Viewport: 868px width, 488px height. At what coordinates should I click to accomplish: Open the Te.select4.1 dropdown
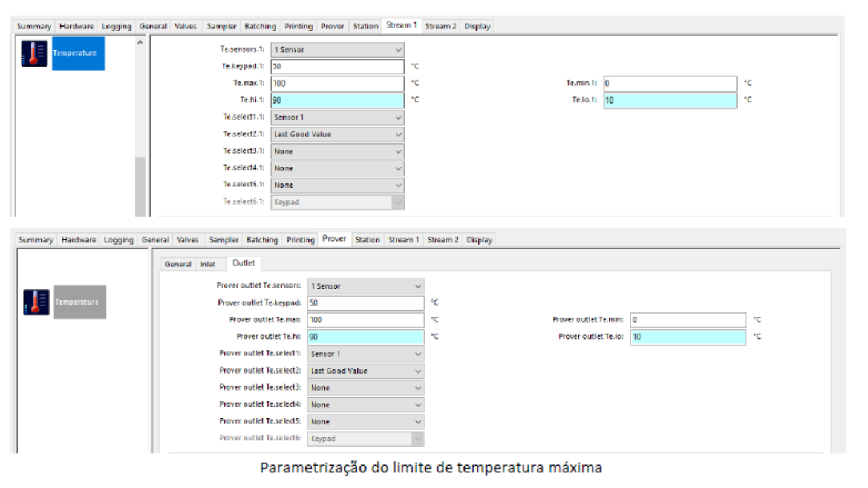pyautogui.click(x=338, y=168)
